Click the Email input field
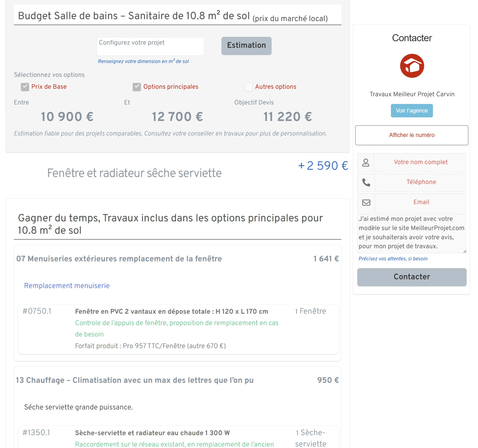Viewport: 478px width, 448px height. (420, 202)
